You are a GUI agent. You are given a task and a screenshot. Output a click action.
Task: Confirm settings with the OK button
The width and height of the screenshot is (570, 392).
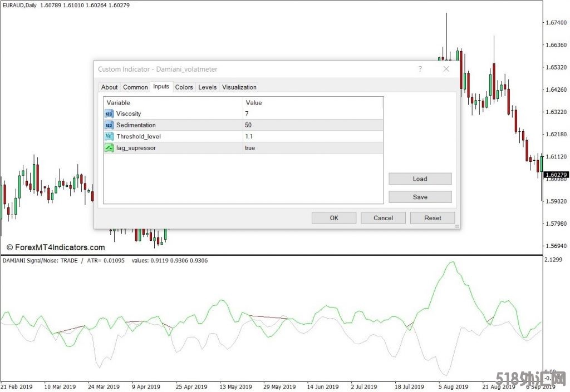[334, 218]
